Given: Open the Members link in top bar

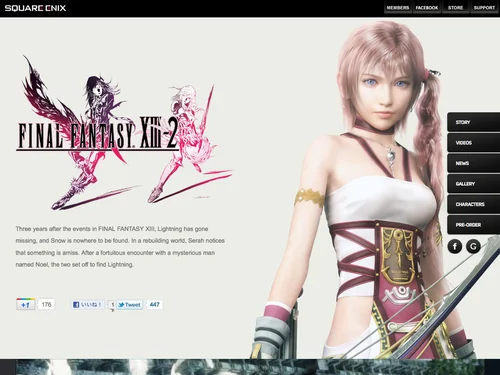Looking at the screenshot, I should (398, 8).
